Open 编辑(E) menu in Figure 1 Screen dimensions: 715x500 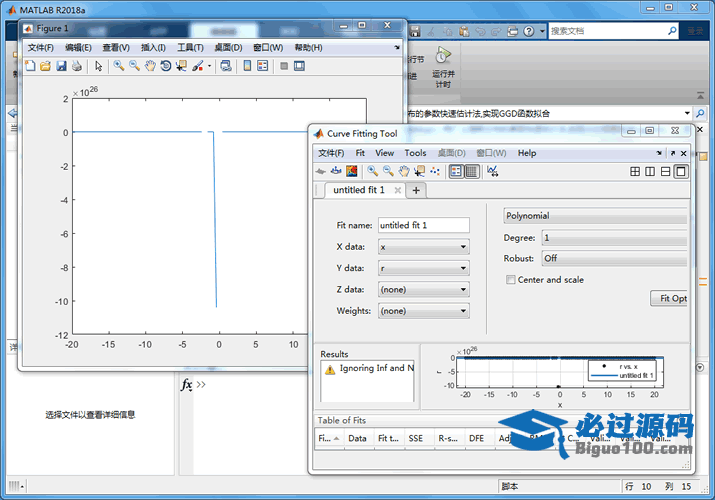tap(78, 47)
